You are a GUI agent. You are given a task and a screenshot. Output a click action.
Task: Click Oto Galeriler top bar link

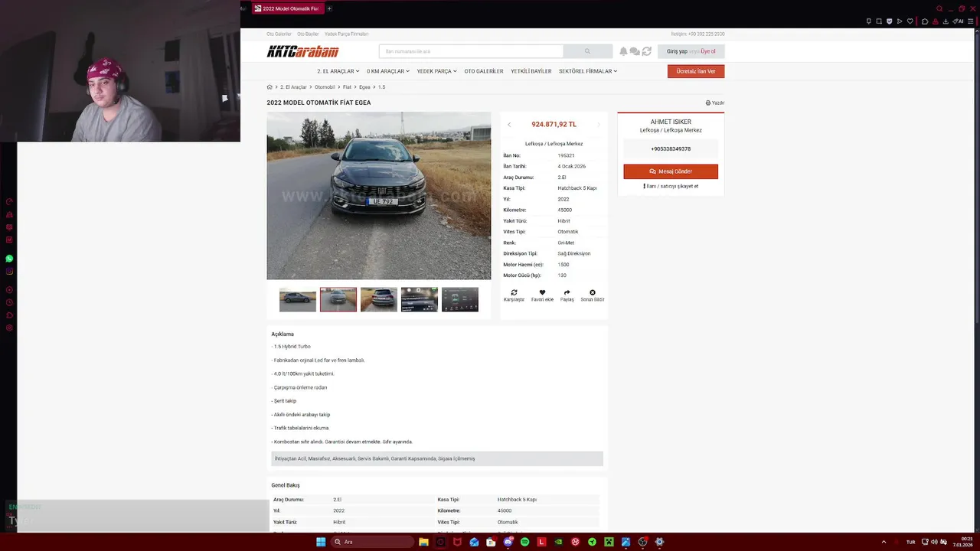pos(279,34)
